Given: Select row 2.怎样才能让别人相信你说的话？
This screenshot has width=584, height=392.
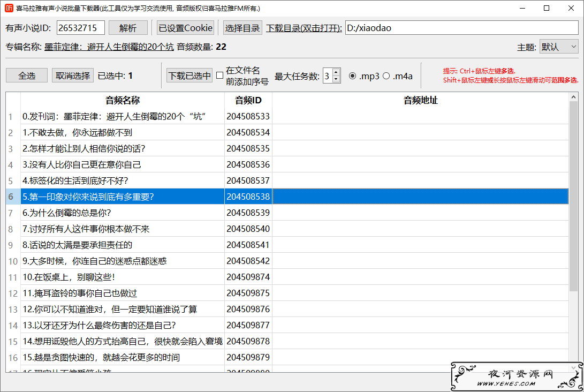Looking at the screenshot, I should pyautogui.click(x=123, y=148).
